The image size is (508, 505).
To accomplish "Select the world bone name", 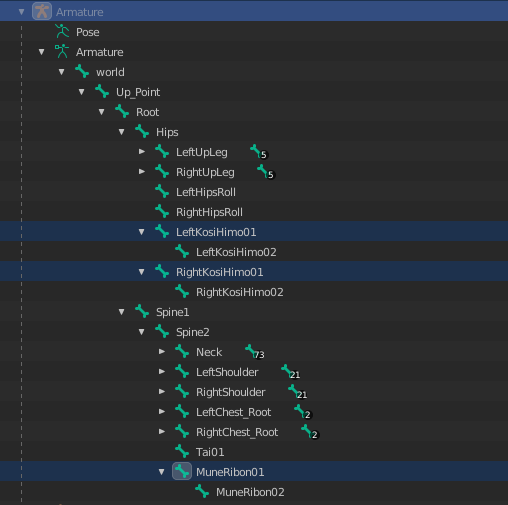I will [x=110, y=72].
